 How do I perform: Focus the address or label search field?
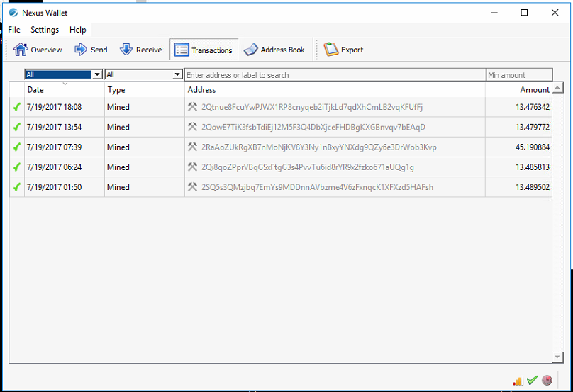[x=335, y=75]
